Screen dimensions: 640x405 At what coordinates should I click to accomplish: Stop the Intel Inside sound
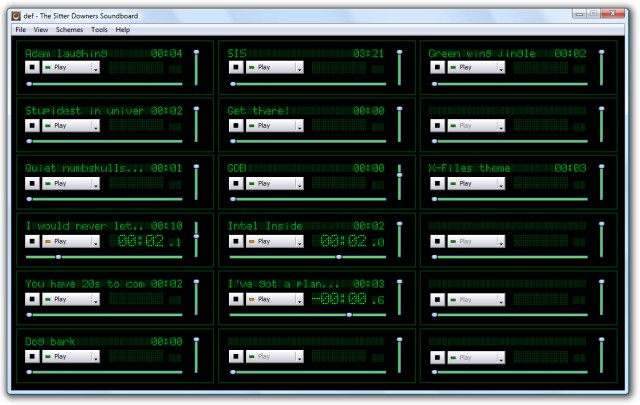(x=236, y=241)
